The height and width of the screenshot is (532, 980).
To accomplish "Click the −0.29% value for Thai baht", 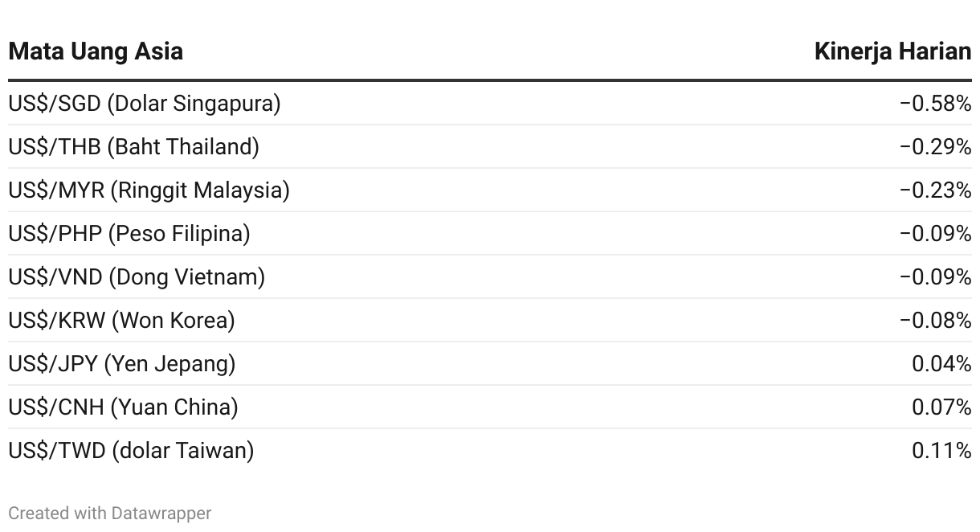I will (x=935, y=147).
